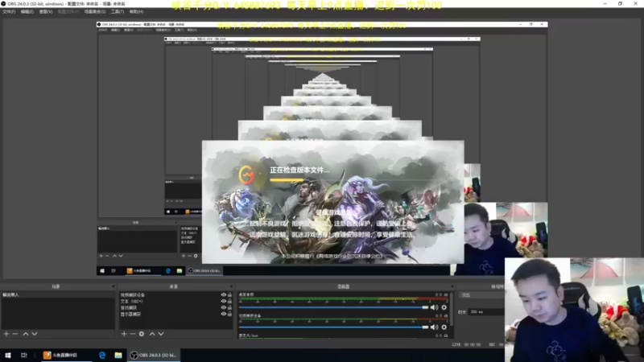Screen dimensions: 644x362
Task: Hide the 视频捕获设备 source eye icon
Action: tap(224, 295)
